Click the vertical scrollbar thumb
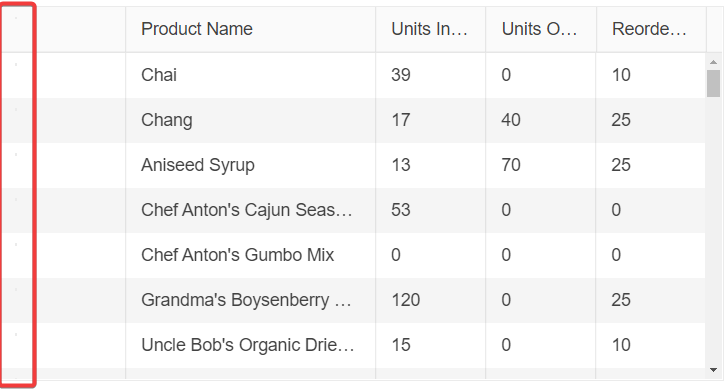This screenshot has width=725, height=391. tap(713, 83)
